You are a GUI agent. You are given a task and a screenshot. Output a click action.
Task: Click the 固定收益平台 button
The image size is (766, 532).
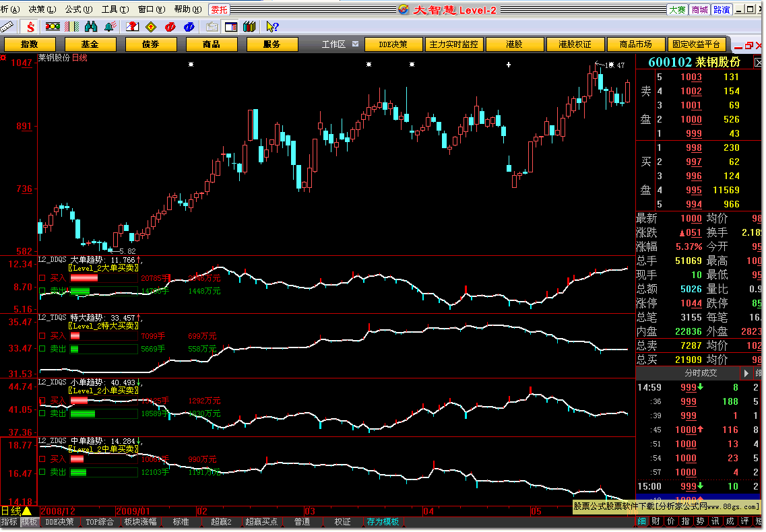click(x=696, y=44)
